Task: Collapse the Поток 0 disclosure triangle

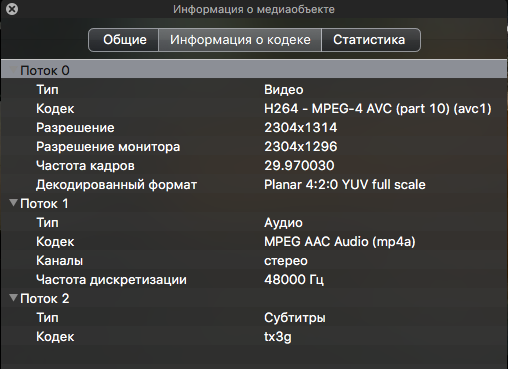Action: 13,70
